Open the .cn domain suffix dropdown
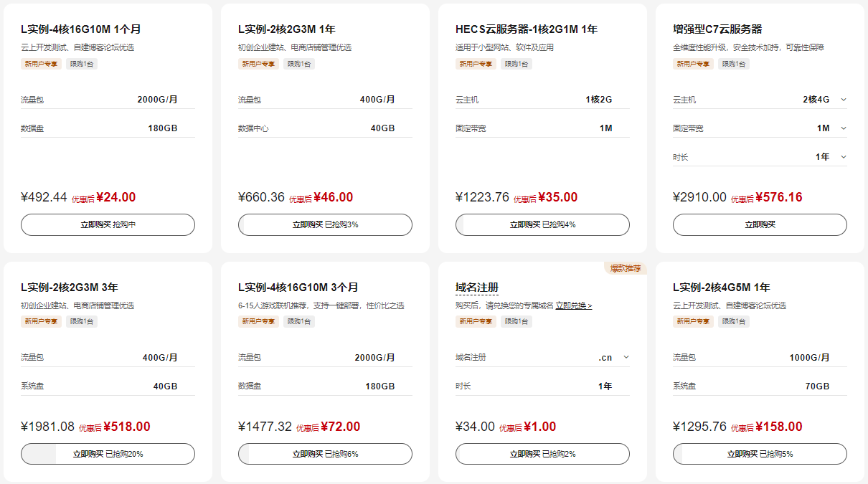Screen dimensions: 868x484 [x=626, y=357]
